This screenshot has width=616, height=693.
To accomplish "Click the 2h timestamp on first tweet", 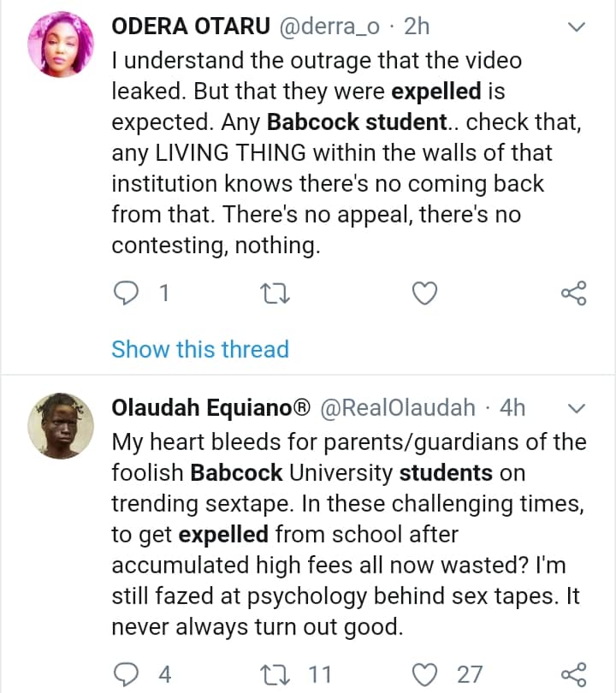I will pos(416,27).
